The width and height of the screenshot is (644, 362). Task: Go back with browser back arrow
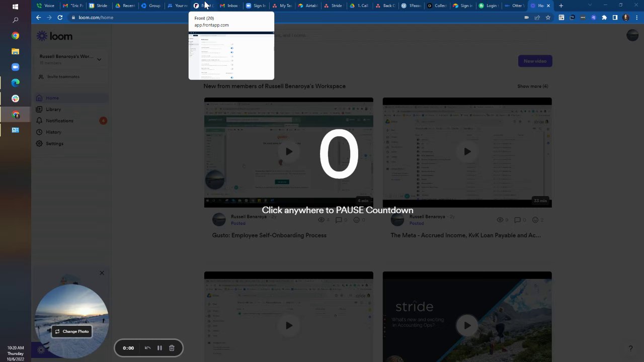point(38,17)
